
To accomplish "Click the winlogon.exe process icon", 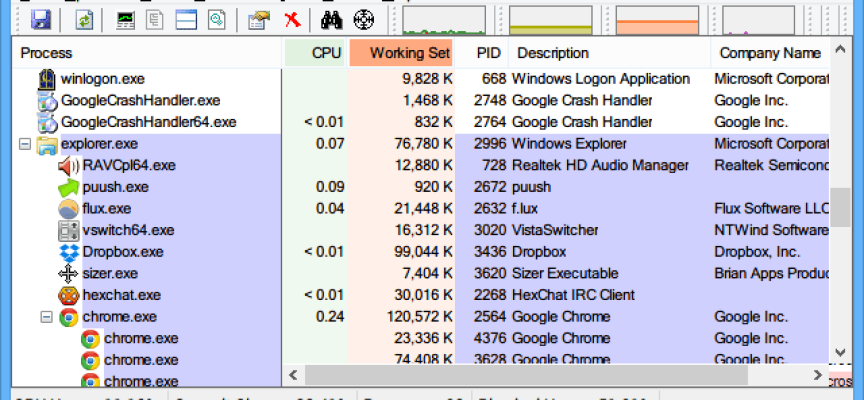I will tap(47, 79).
